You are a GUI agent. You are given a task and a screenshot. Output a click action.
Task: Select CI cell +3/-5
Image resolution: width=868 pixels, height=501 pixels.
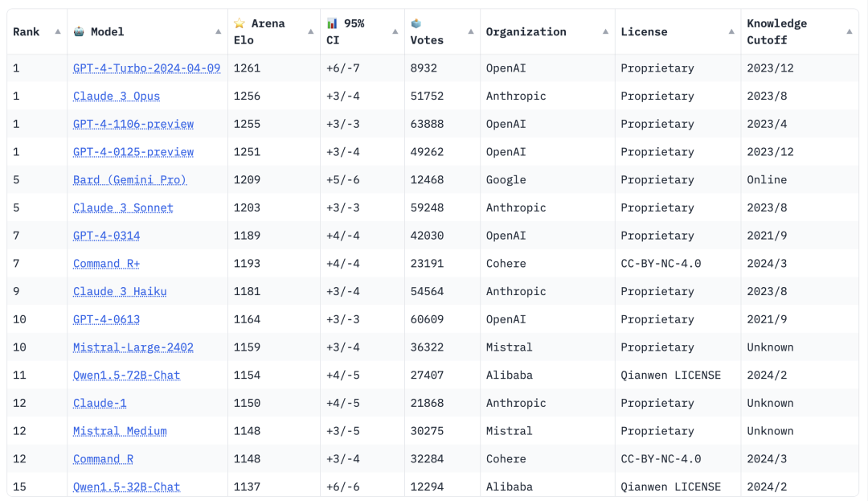click(x=342, y=431)
